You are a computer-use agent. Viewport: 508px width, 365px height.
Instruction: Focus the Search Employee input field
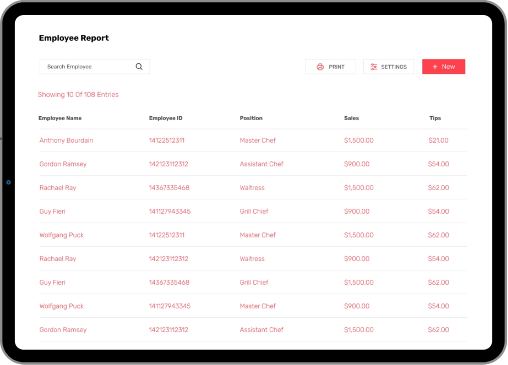click(94, 67)
